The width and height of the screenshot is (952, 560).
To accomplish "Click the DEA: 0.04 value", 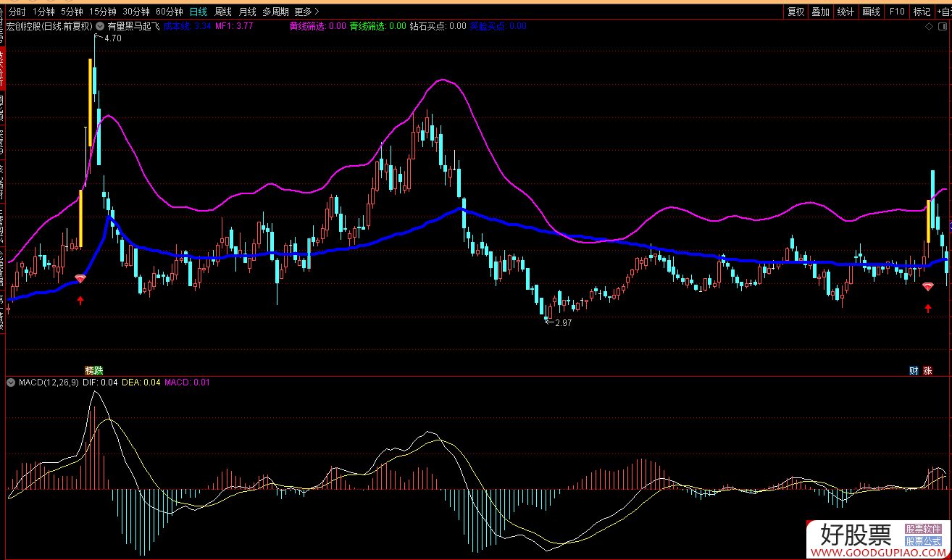I will 141,382.
